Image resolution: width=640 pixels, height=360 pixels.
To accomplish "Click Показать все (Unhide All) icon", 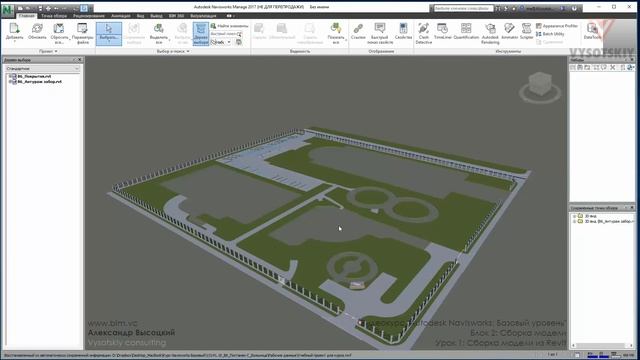I will (336, 29).
